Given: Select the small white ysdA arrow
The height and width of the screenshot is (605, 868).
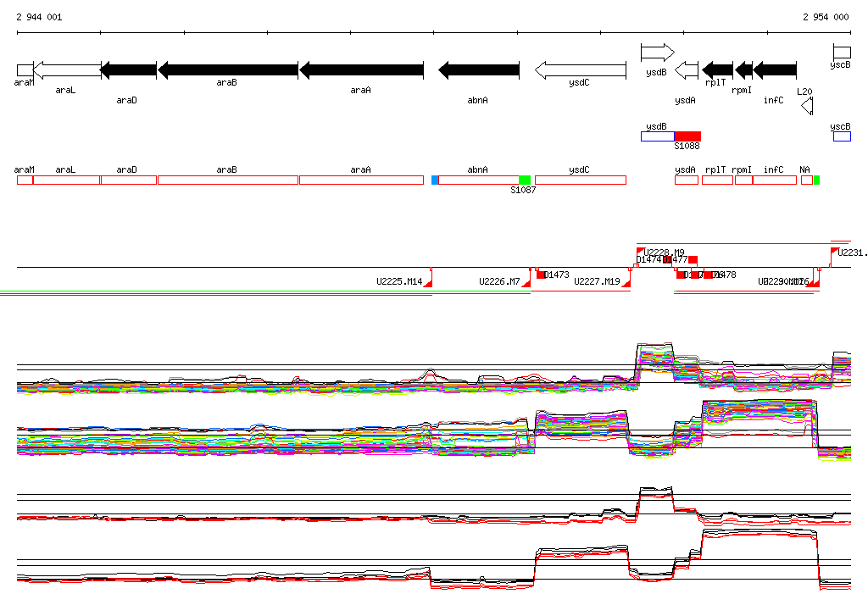Looking at the screenshot, I should [x=687, y=70].
